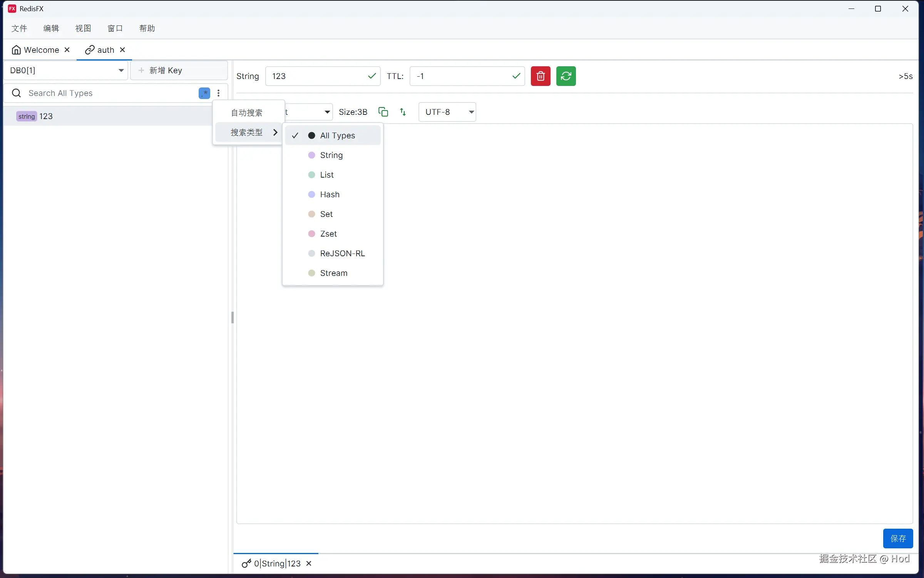
Task: Expand the 搜索类型 submenu arrow
Action: (x=275, y=132)
